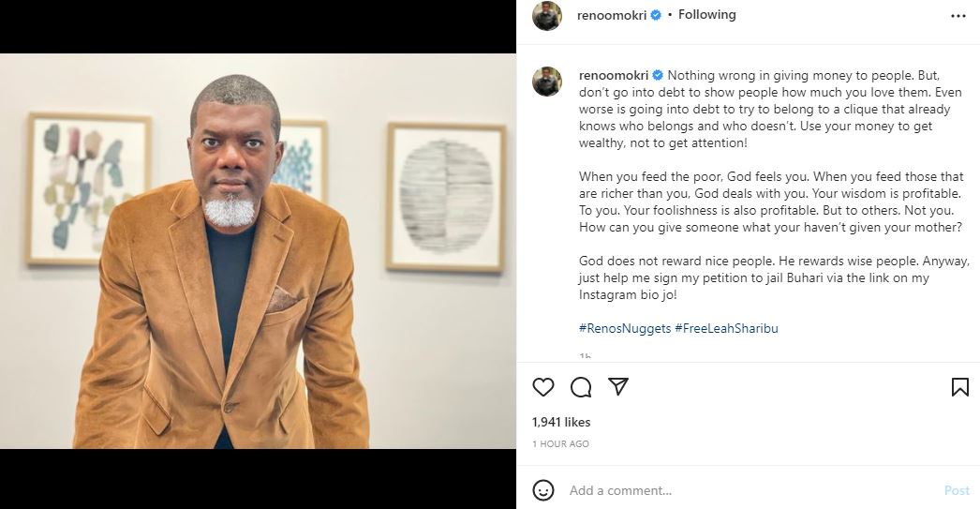Click the 1 HOUR AGO timestamp

pyautogui.click(x=560, y=443)
